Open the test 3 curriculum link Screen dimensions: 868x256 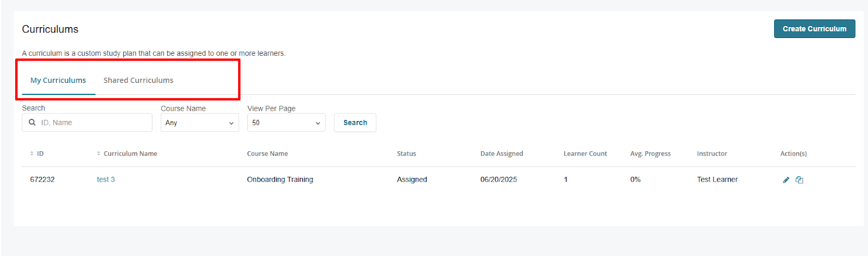pyautogui.click(x=106, y=180)
